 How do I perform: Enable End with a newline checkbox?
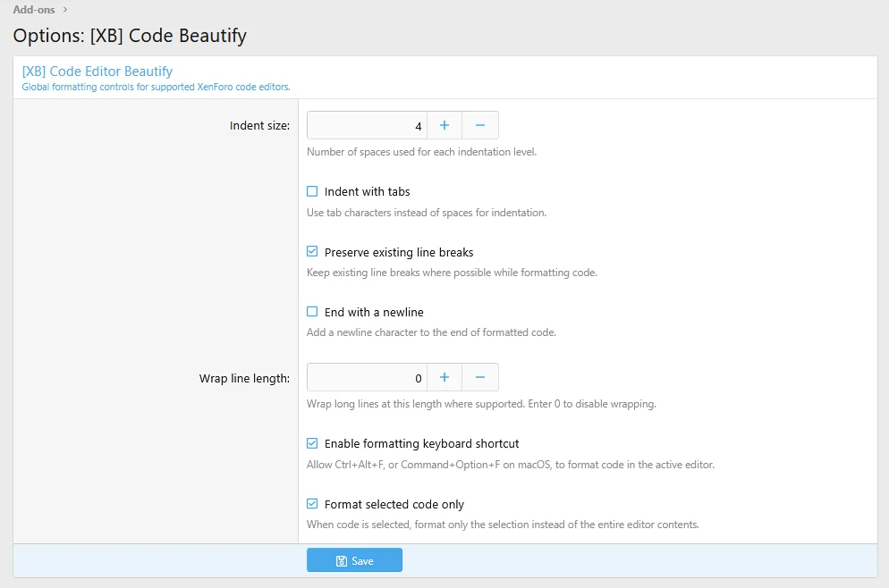click(312, 312)
